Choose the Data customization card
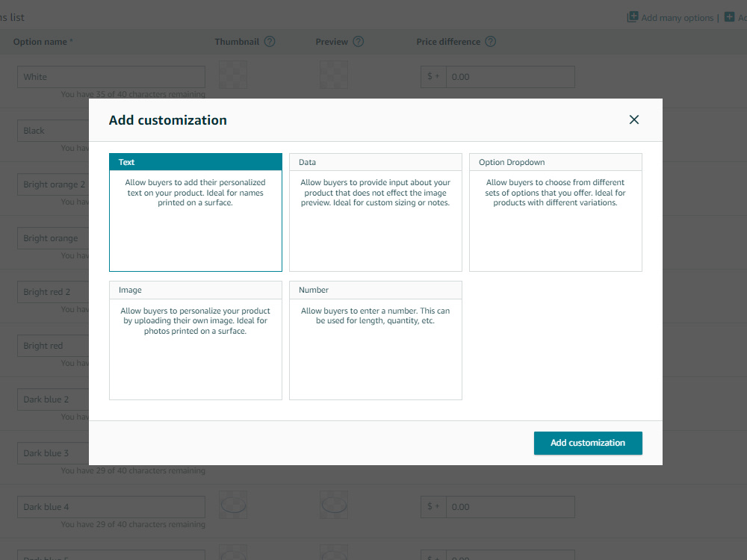Viewport: 747px width, 560px height. pos(376,212)
